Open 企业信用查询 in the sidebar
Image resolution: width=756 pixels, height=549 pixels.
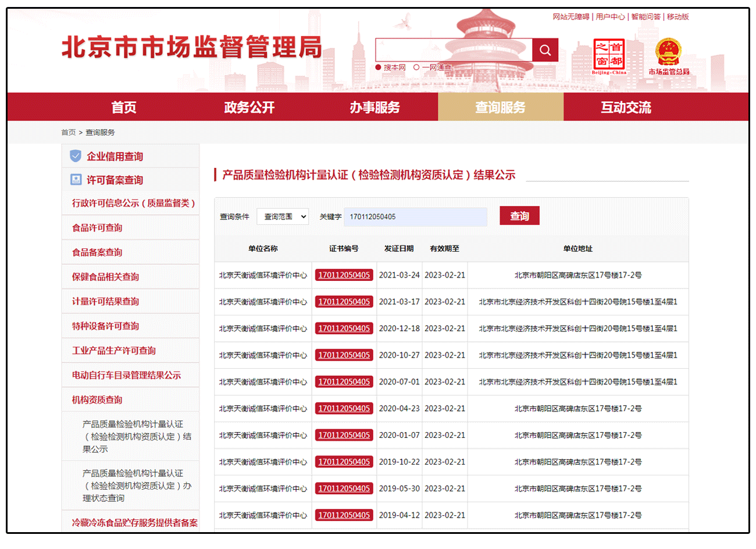(115, 156)
